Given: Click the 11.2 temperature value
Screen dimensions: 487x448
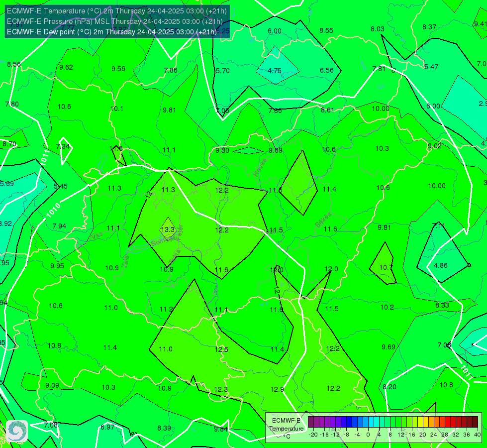Looking at the screenshot, I should [166, 309].
